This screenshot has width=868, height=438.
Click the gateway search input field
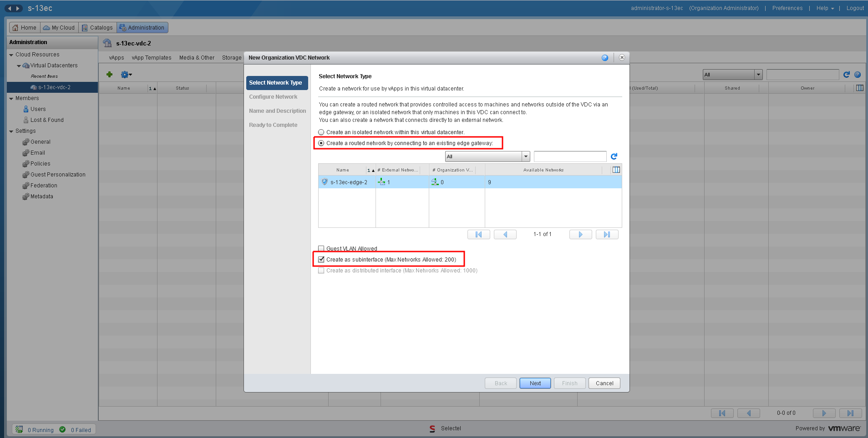(x=569, y=156)
